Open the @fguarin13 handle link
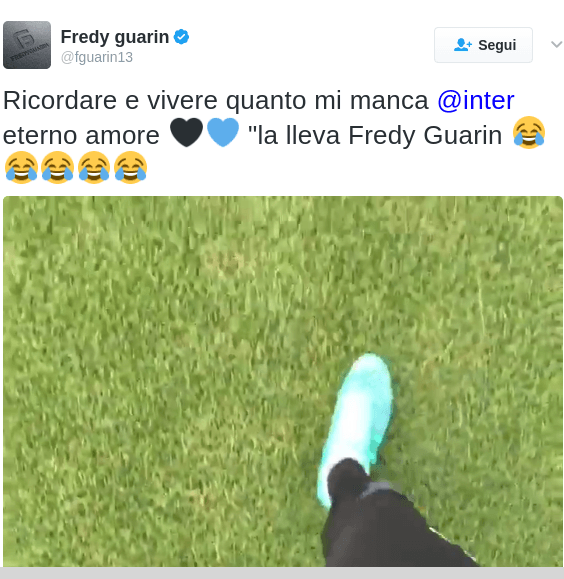Viewport: 564px width, 579px height. pos(97,57)
